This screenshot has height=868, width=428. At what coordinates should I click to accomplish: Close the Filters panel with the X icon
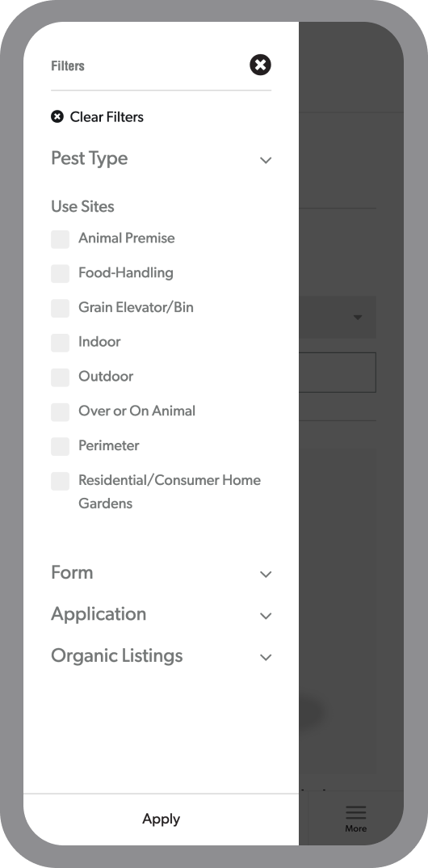click(260, 65)
